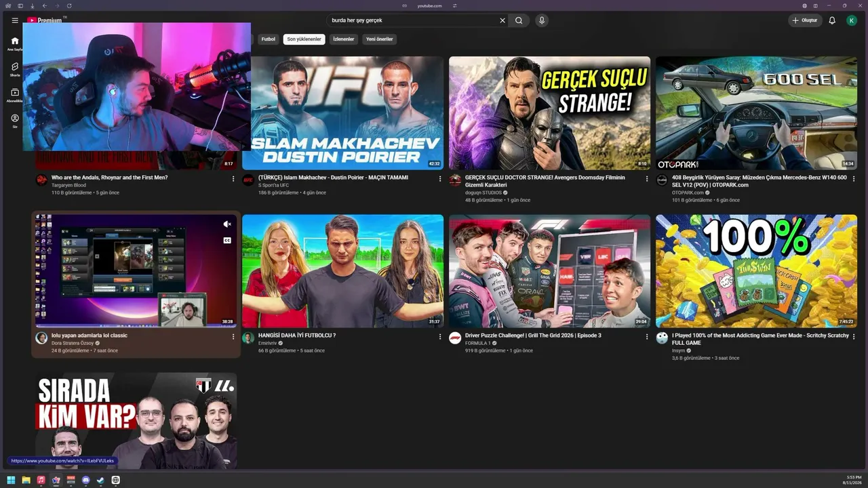Open Dora Stratera Özsoy channel avatar
Image resolution: width=868 pixels, height=488 pixels.
(41, 338)
